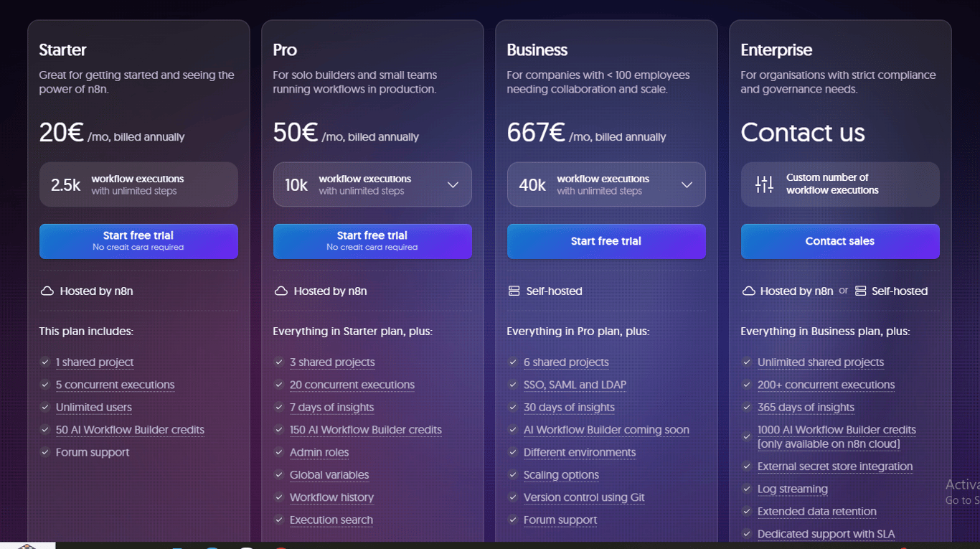Image resolution: width=980 pixels, height=549 pixels.
Task: Click the checkmark icon next to Log streaming
Action: [747, 489]
